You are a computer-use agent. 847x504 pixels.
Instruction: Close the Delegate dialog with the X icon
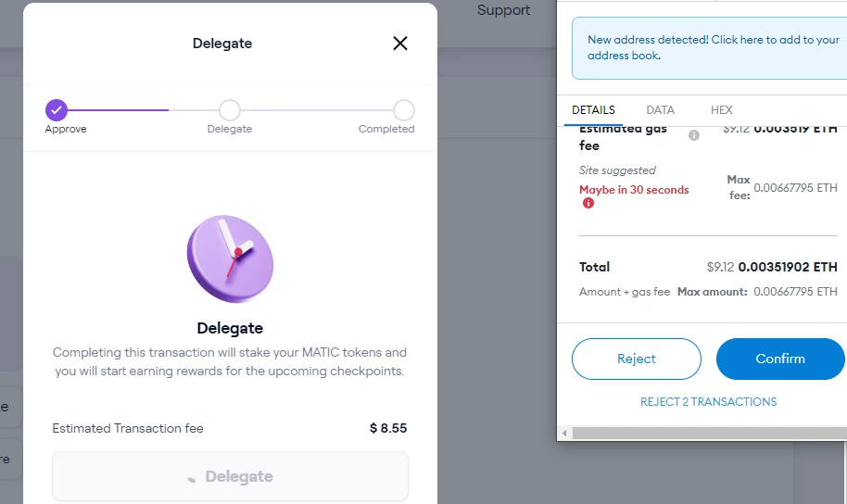tap(399, 44)
